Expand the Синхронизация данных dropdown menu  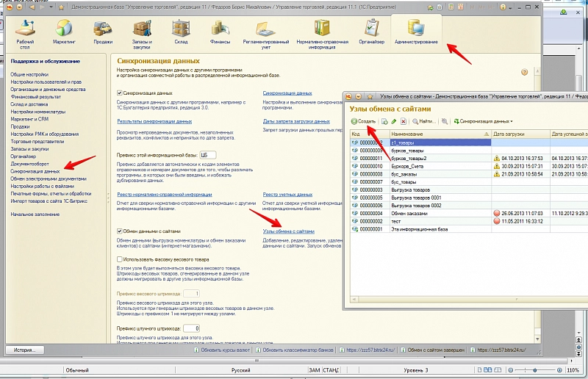(484, 121)
